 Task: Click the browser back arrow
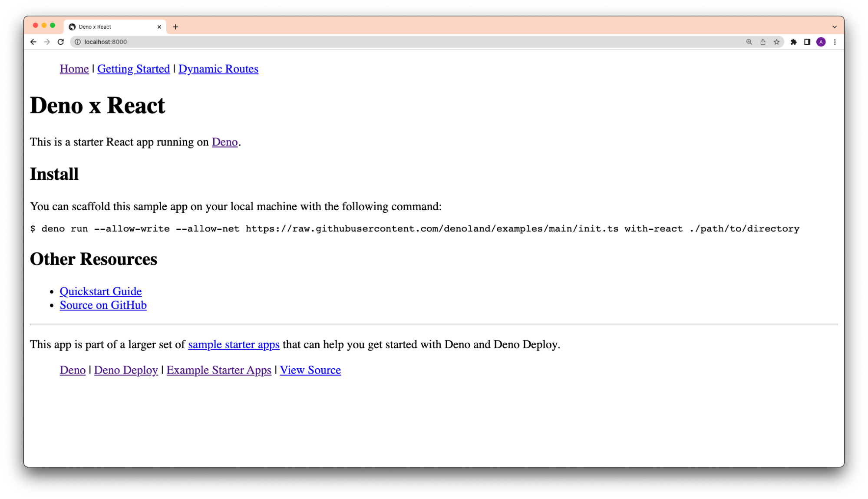click(x=33, y=42)
